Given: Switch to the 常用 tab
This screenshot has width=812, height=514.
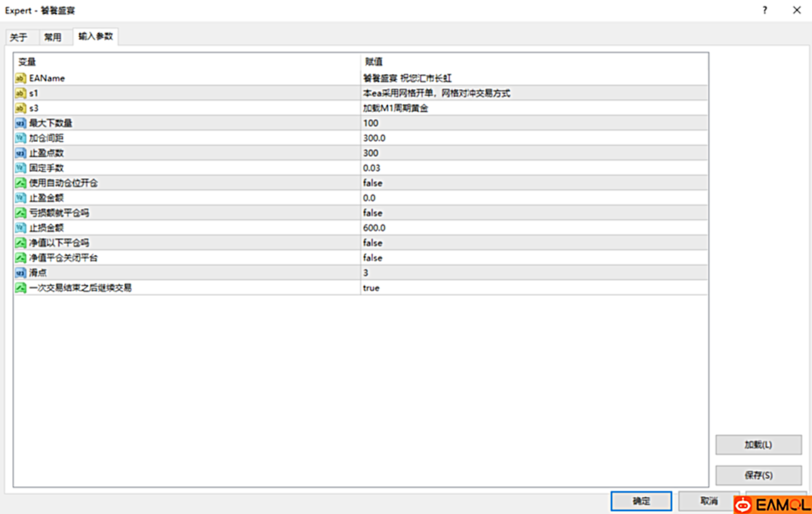Looking at the screenshot, I should (x=53, y=37).
